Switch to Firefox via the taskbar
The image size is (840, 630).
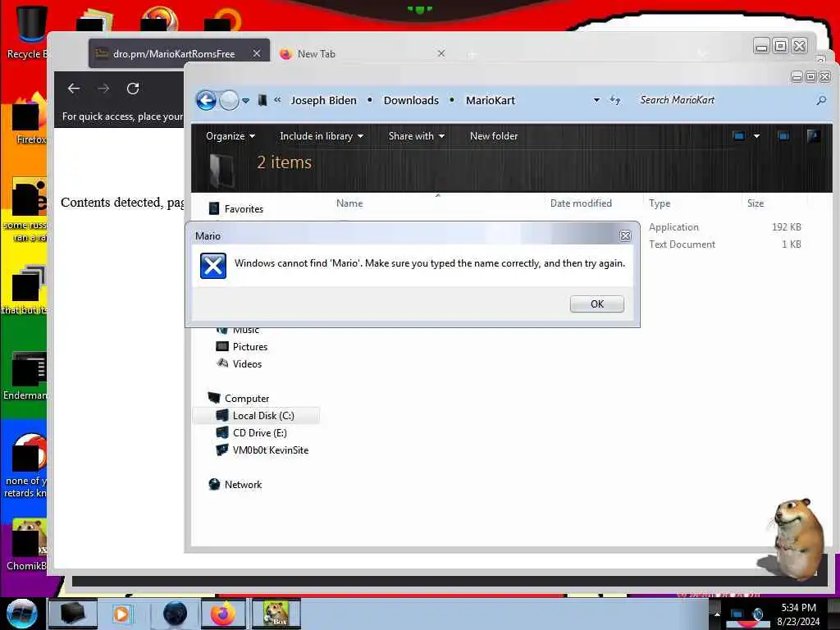tap(223, 614)
